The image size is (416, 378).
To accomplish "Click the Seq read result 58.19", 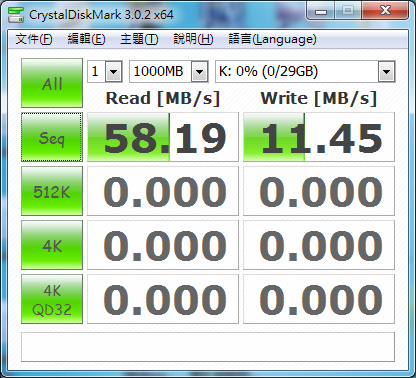I will pos(163,137).
